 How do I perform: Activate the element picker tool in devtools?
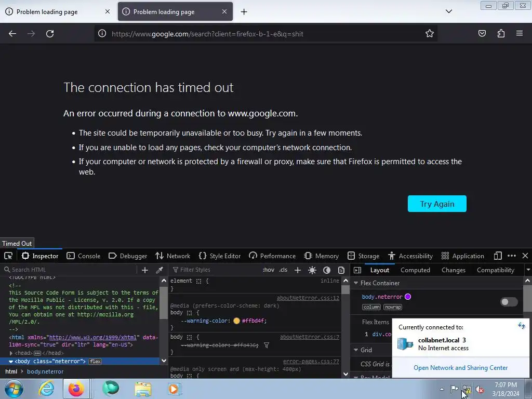point(8,256)
